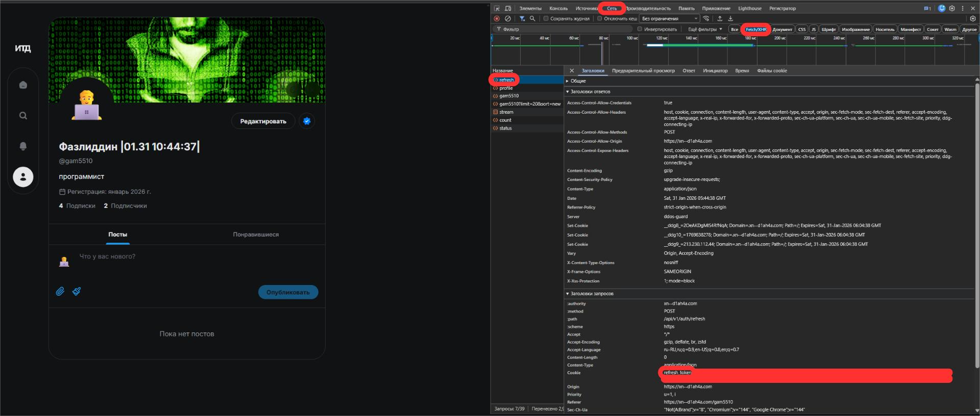Activate the DevTools element inspector icon

[497, 8]
